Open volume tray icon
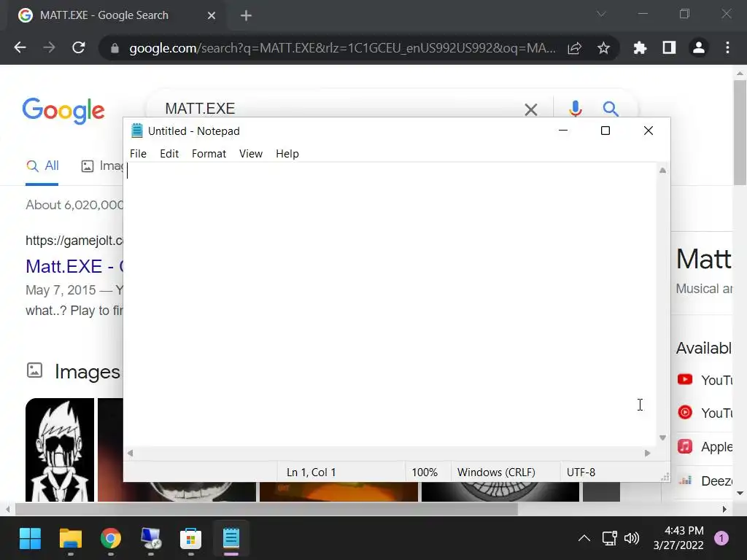Viewport: 747px width, 560px height. tap(632, 539)
